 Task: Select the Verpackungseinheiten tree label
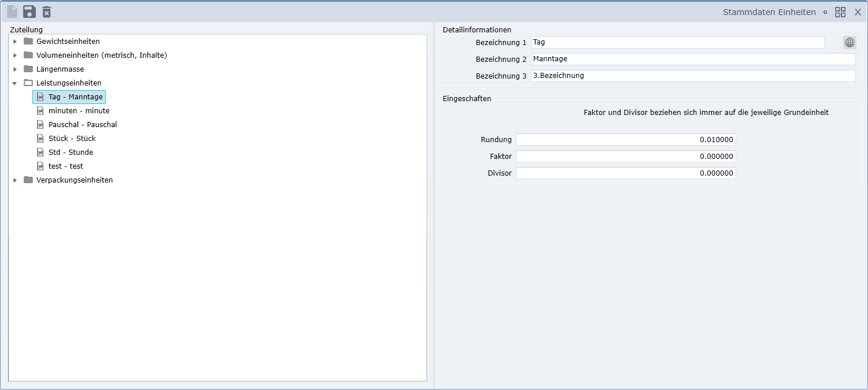[75, 180]
